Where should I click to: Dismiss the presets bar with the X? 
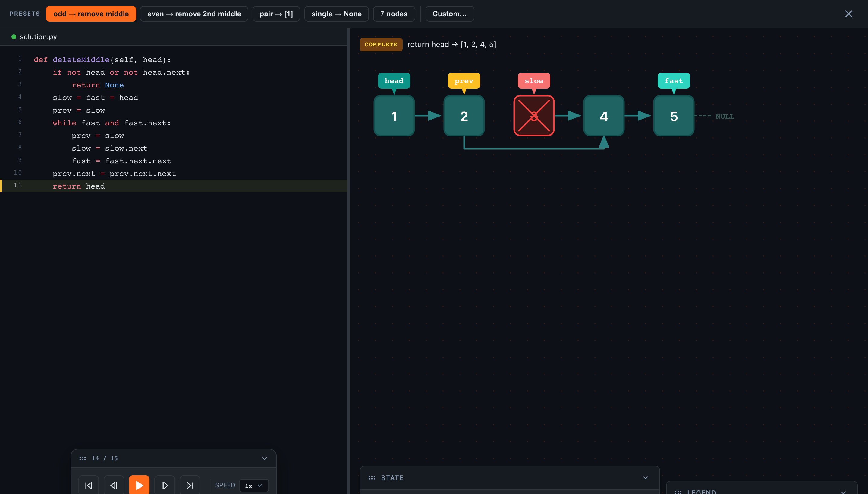848,14
